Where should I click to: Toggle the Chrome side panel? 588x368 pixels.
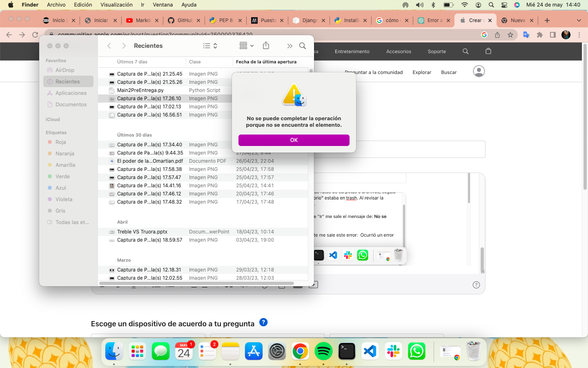[x=553, y=35]
